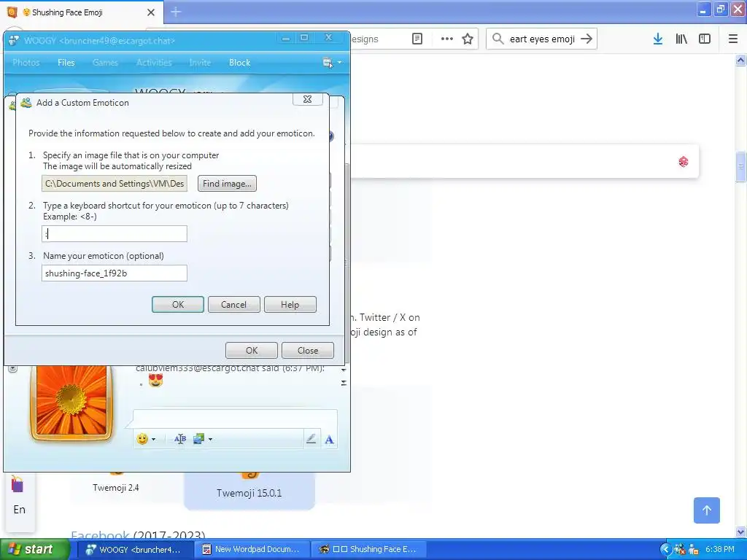Toggle Firefox sidebar icon
The width and height of the screenshot is (747, 560).
[x=705, y=39]
